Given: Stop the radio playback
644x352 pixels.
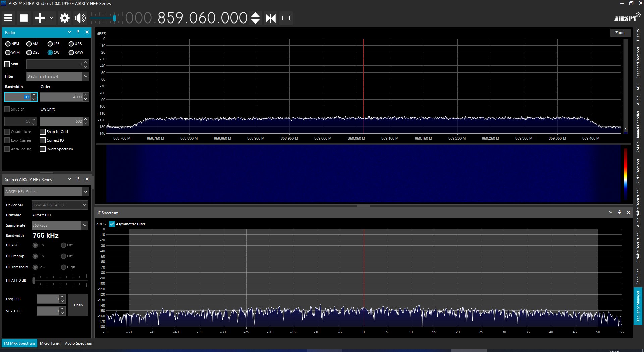Looking at the screenshot, I should (x=23, y=18).
